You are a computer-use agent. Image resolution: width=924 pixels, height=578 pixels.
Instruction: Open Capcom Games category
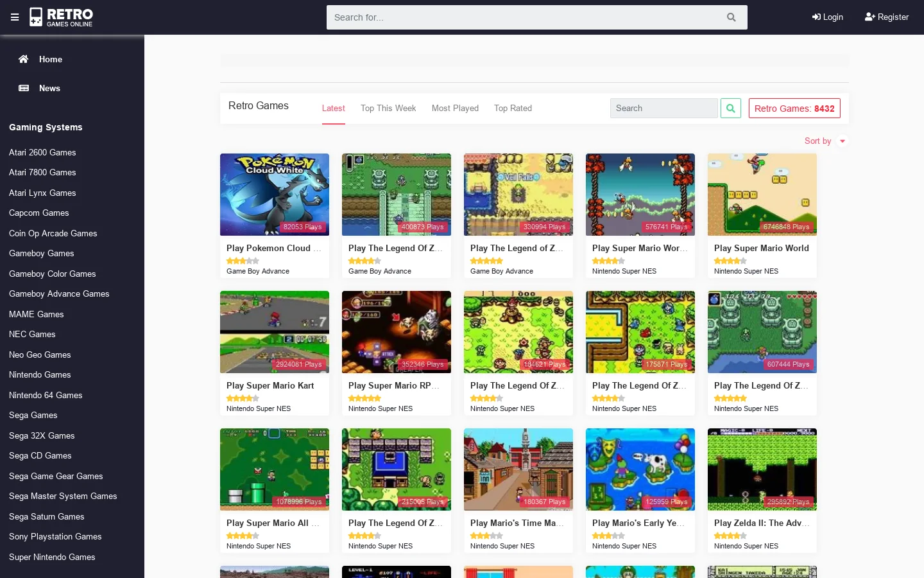pos(38,213)
